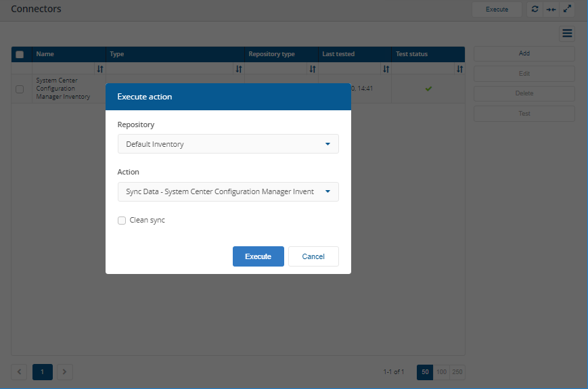Set page size to 100 rows
The width and height of the screenshot is (588, 389).
point(440,372)
